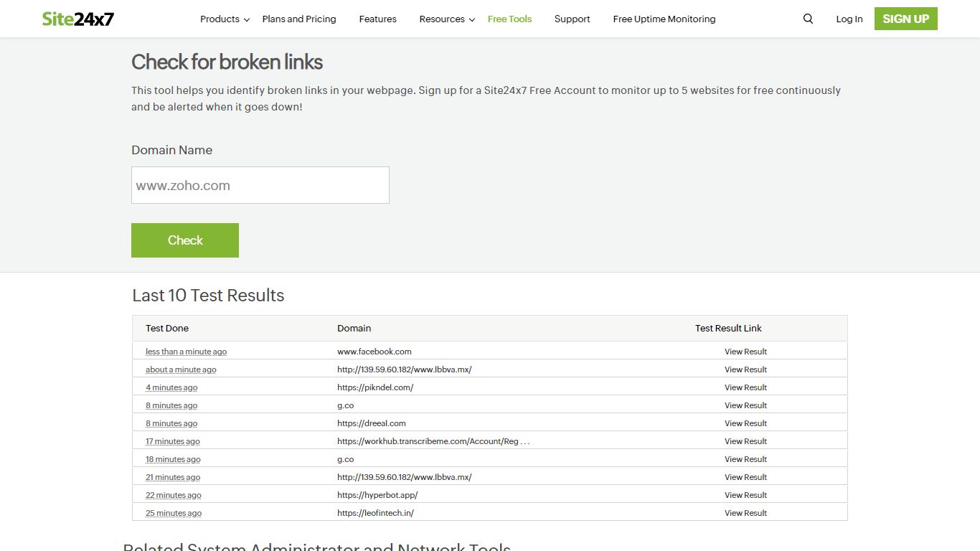Select the https://hyperbot.app/ domain cell

377,495
